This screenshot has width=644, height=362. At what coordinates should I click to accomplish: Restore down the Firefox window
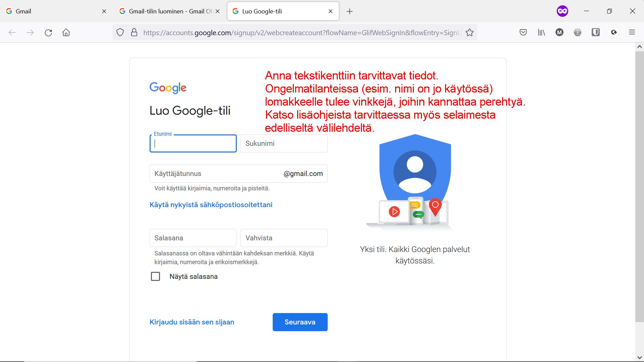[609, 11]
